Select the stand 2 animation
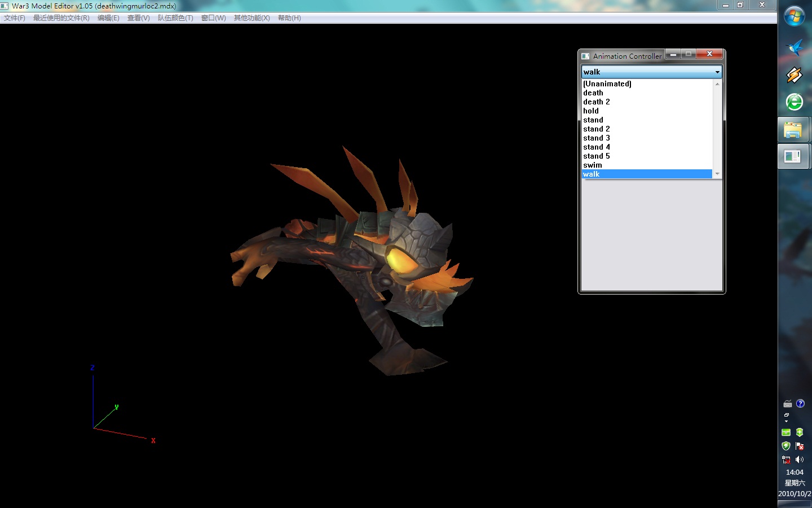The width and height of the screenshot is (812, 508). coord(647,129)
